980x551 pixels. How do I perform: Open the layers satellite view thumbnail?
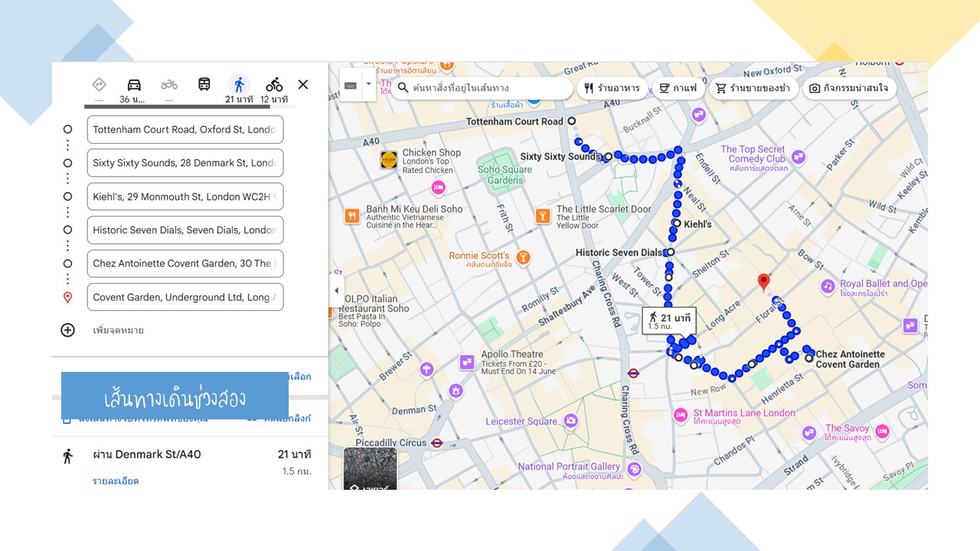point(371,468)
